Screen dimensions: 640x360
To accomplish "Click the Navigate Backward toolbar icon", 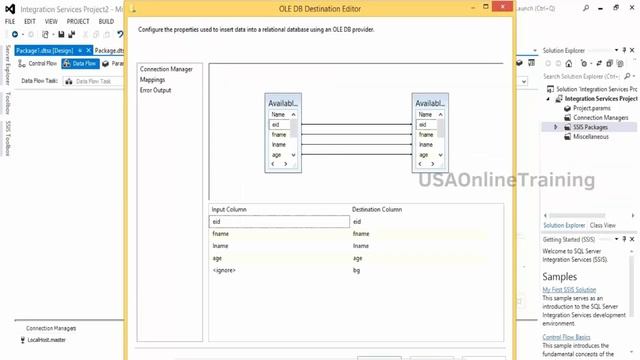I will [15, 34].
